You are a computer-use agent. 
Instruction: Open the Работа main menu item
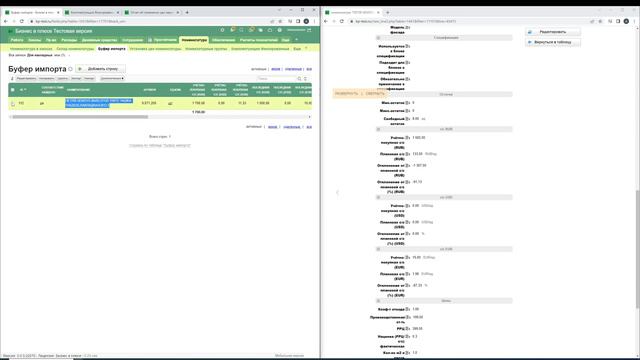coord(17,40)
